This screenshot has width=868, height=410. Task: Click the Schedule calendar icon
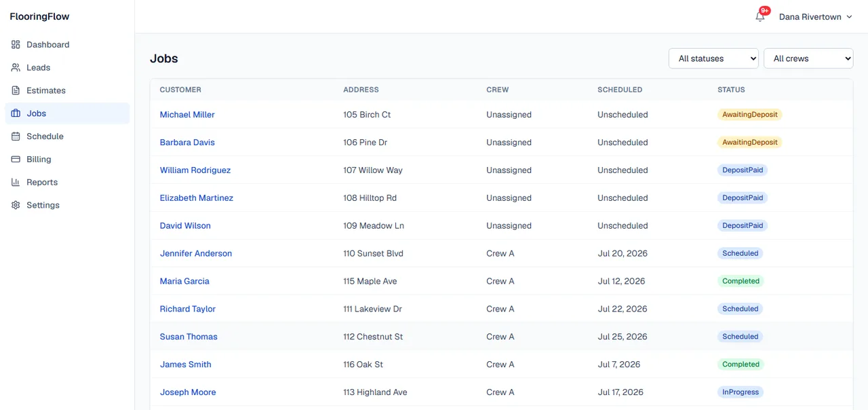pyautogui.click(x=16, y=136)
